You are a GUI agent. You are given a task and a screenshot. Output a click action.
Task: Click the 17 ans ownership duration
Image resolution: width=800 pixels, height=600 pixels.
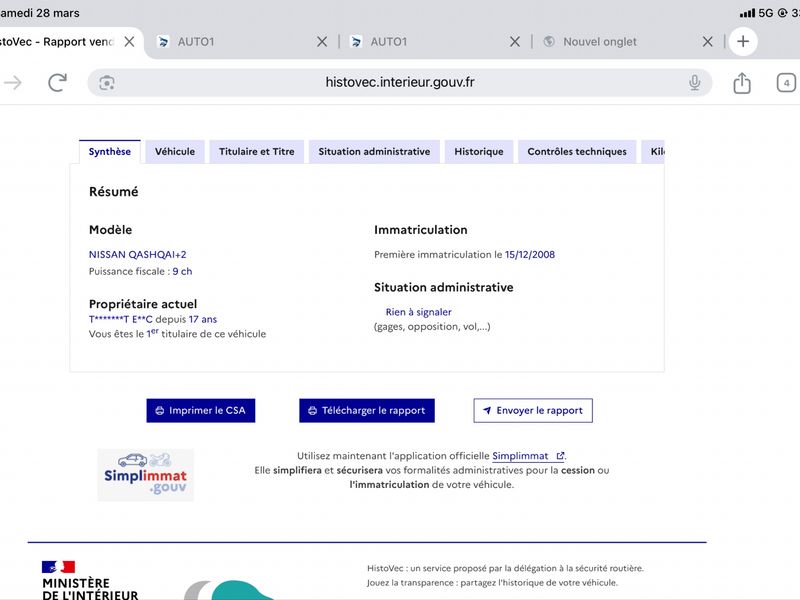pyautogui.click(x=203, y=319)
